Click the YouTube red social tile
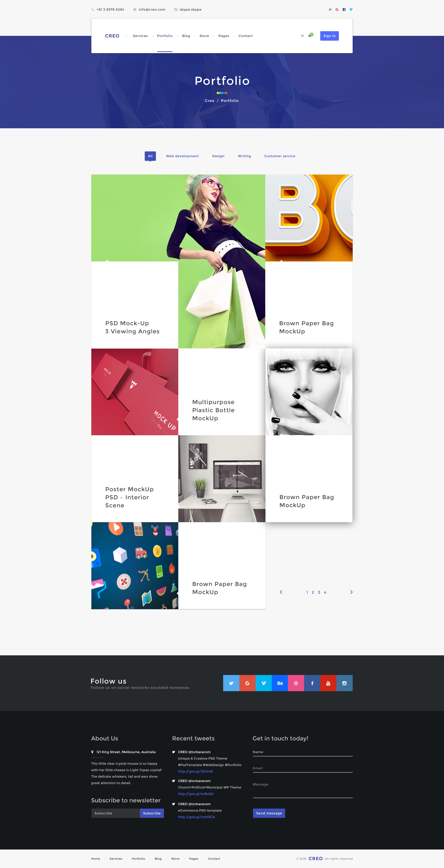Viewport: 444px width, 868px height. pyautogui.click(x=328, y=683)
